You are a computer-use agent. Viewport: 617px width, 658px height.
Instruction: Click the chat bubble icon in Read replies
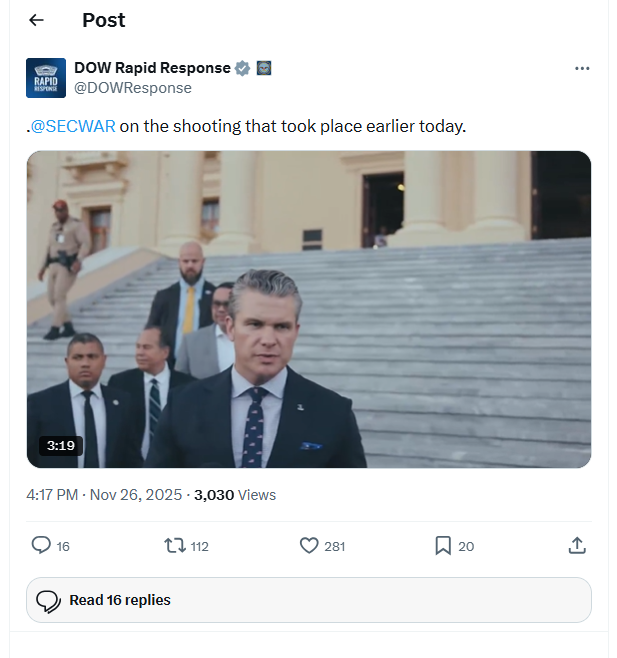pos(48,601)
